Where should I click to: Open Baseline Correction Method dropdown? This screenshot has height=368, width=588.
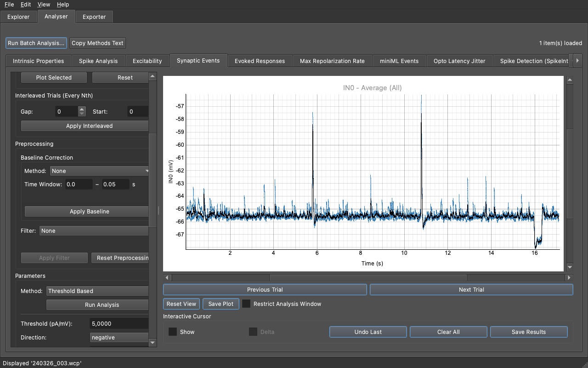(100, 171)
